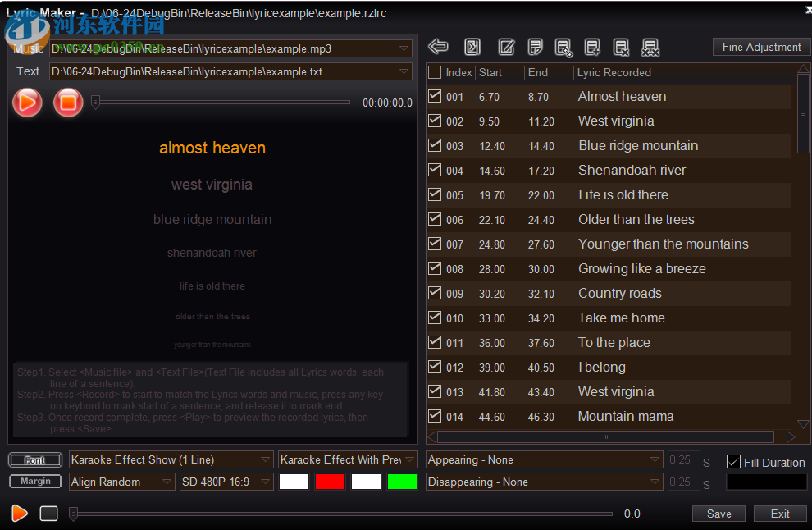Uncheck row 003 Blue ridge mountain
Viewport: 812px width, 530px height.
[x=435, y=145]
